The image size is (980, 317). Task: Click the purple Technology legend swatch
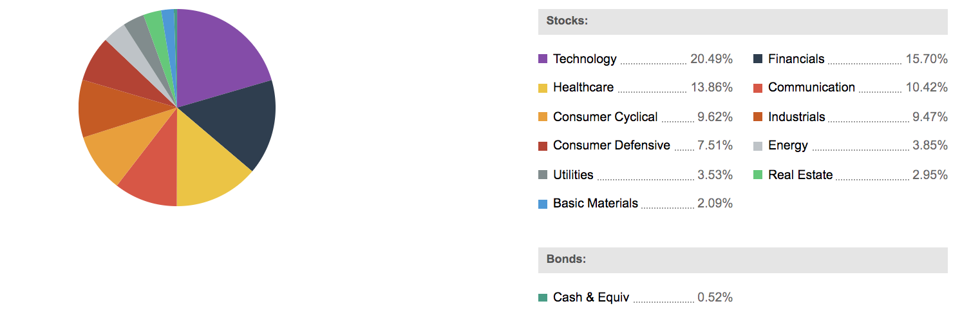click(543, 59)
